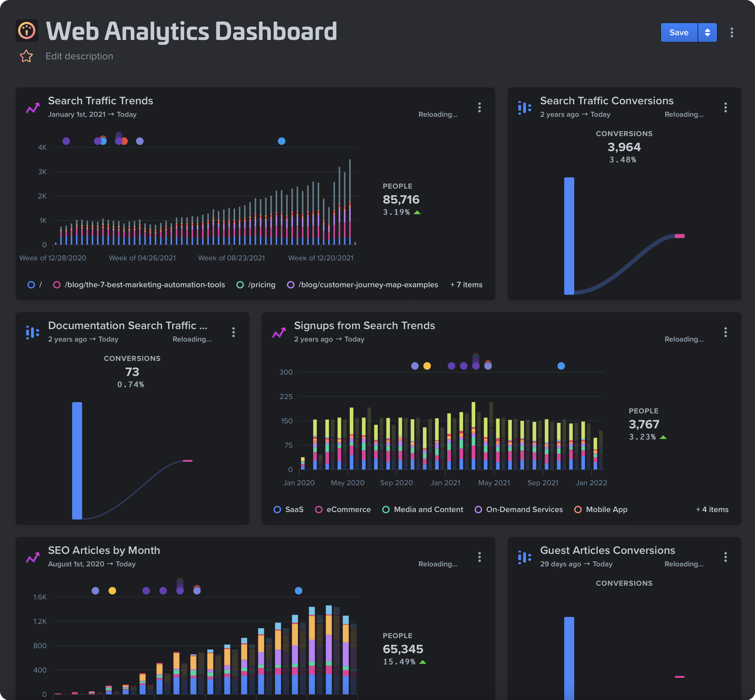Viewport: 755px width, 700px height.
Task: Click Documentation Search Traffic '2 years ago → Today' range
Action: pyautogui.click(x=83, y=339)
